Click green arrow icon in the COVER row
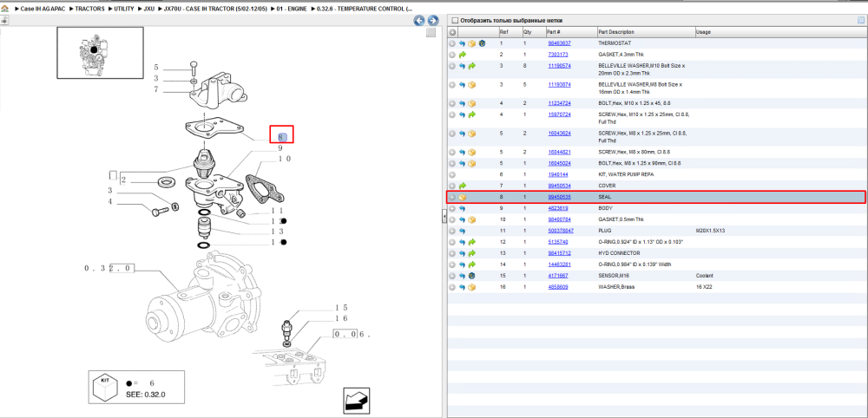The height and width of the screenshot is (418, 868). 463,186
